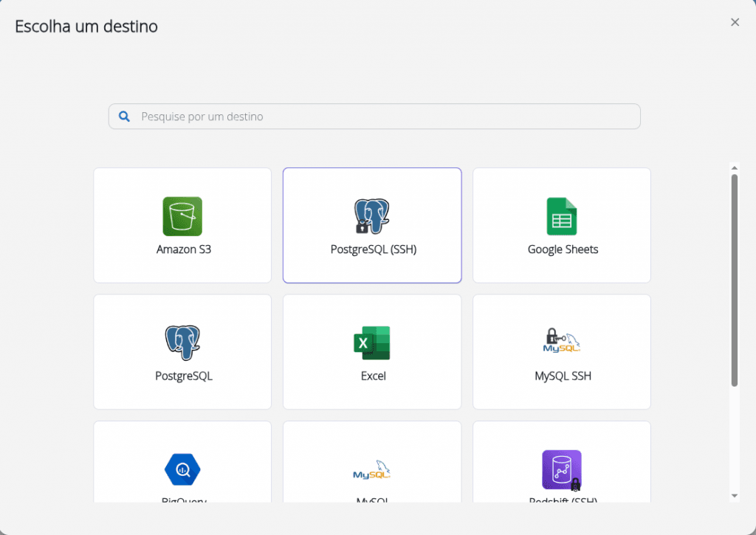Pick the Google Sheets icon
The image size is (756, 535).
[x=562, y=216]
